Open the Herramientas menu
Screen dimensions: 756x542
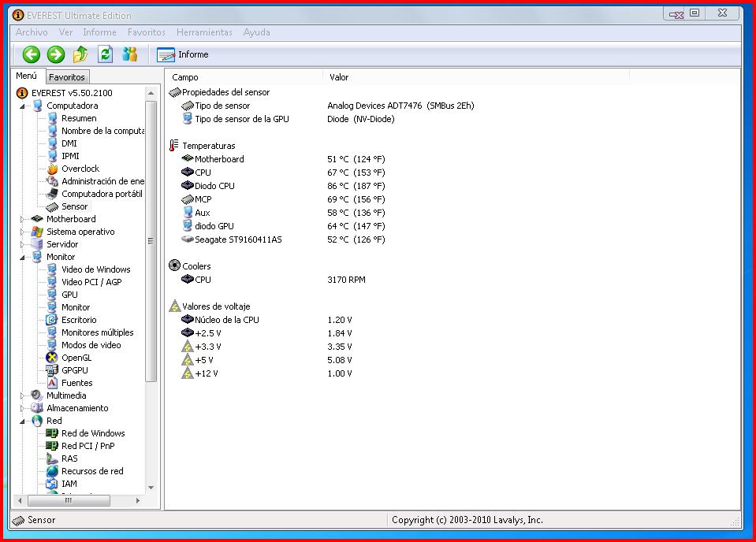204,32
